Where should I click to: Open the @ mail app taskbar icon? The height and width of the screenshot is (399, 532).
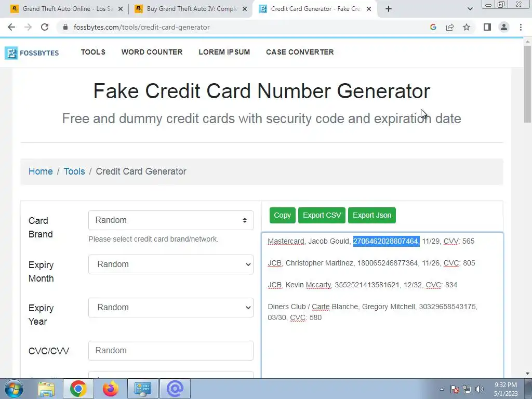tap(175, 389)
